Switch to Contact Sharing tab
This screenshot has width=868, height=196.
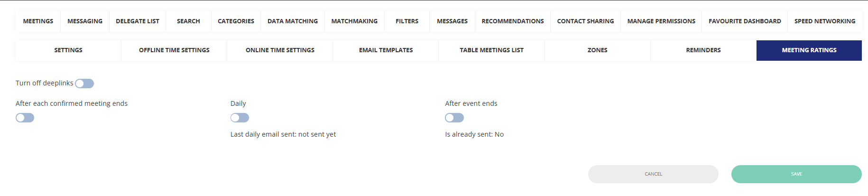tap(585, 21)
